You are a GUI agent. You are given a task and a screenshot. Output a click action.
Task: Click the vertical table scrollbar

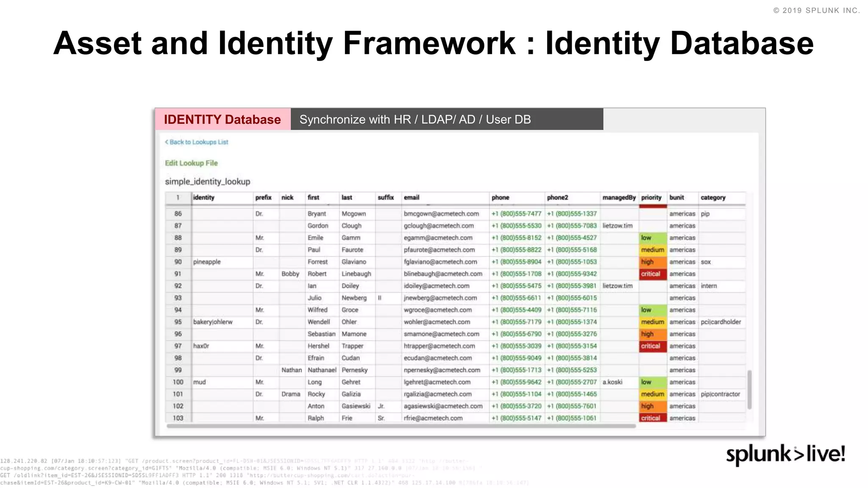click(x=749, y=390)
